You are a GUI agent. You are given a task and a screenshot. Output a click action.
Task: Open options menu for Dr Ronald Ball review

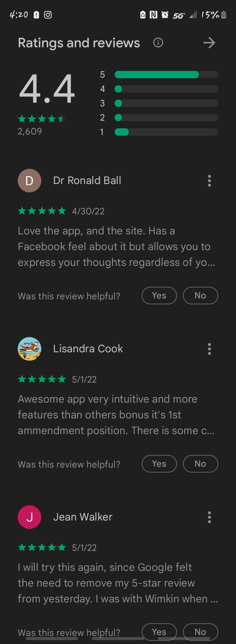tap(209, 181)
